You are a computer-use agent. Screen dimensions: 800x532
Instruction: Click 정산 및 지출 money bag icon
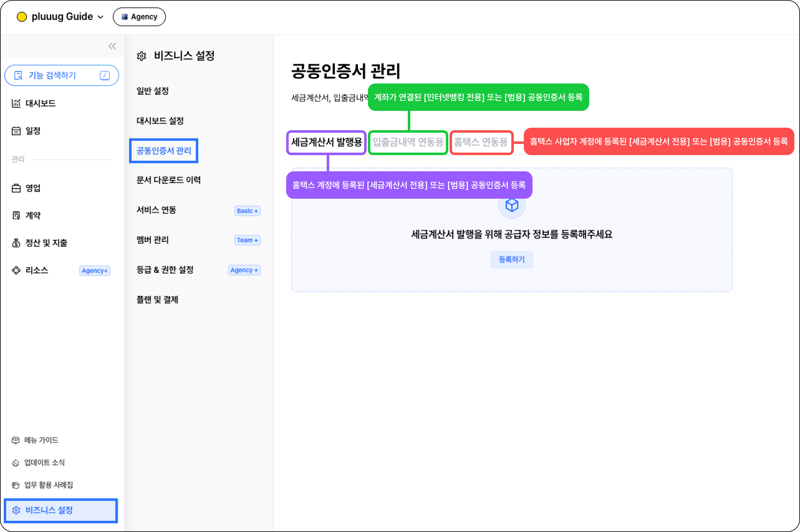pyautogui.click(x=16, y=243)
